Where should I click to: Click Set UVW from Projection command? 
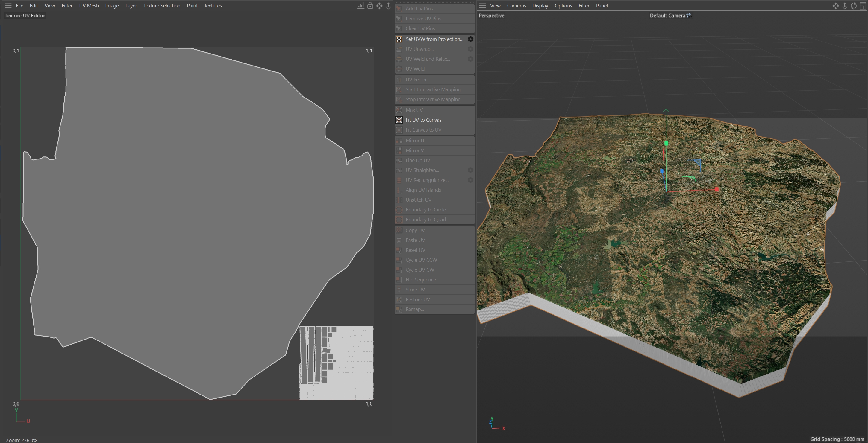click(434, 39)
